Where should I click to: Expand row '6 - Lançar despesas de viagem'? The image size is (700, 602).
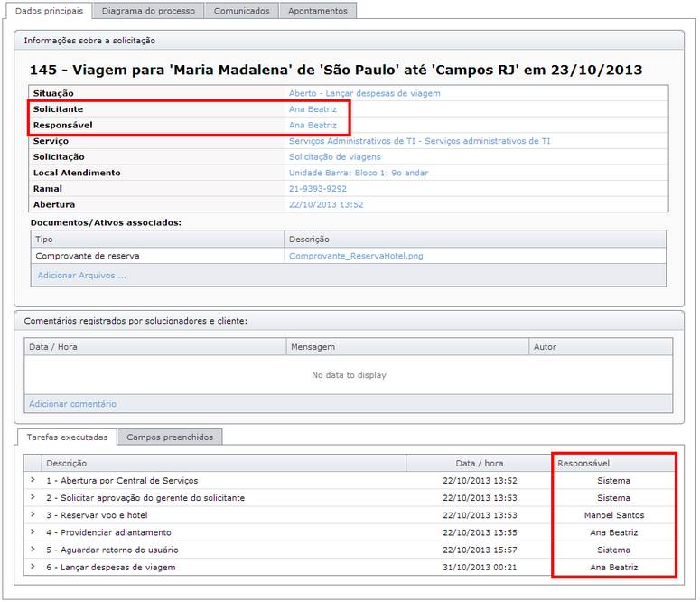click(x=33, y=567)
